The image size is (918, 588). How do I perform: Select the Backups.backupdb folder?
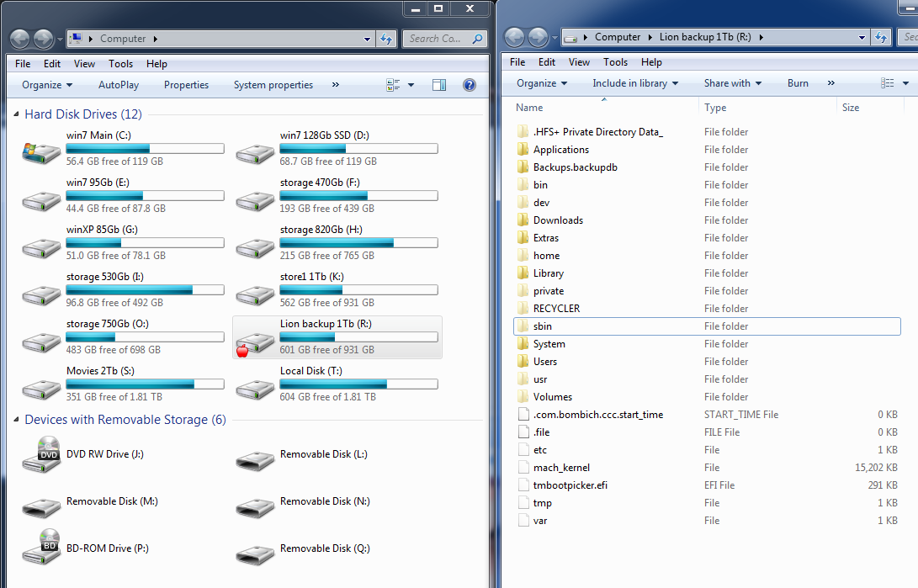[x=575, y=167]
